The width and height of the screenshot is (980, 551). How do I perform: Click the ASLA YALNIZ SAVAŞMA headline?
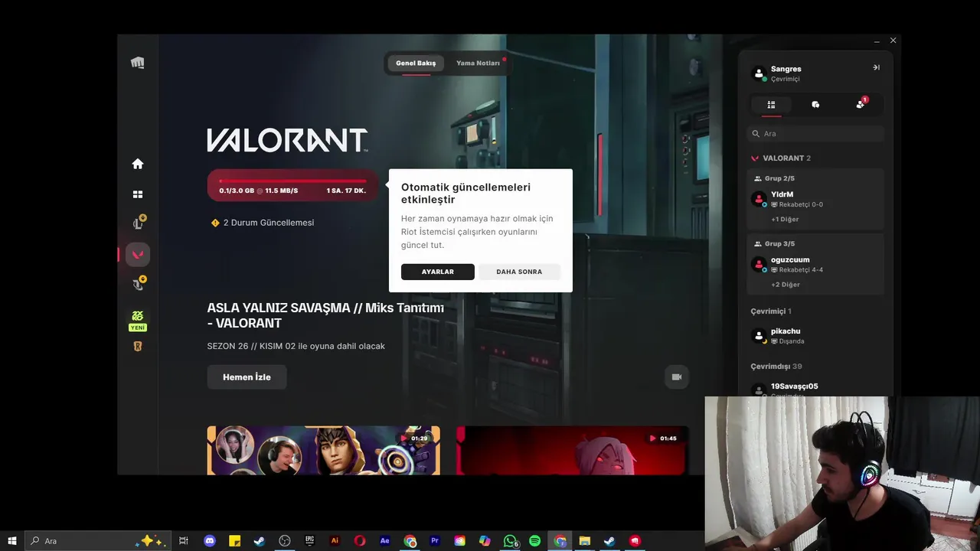pyautogui.click(x=325, y=315)
